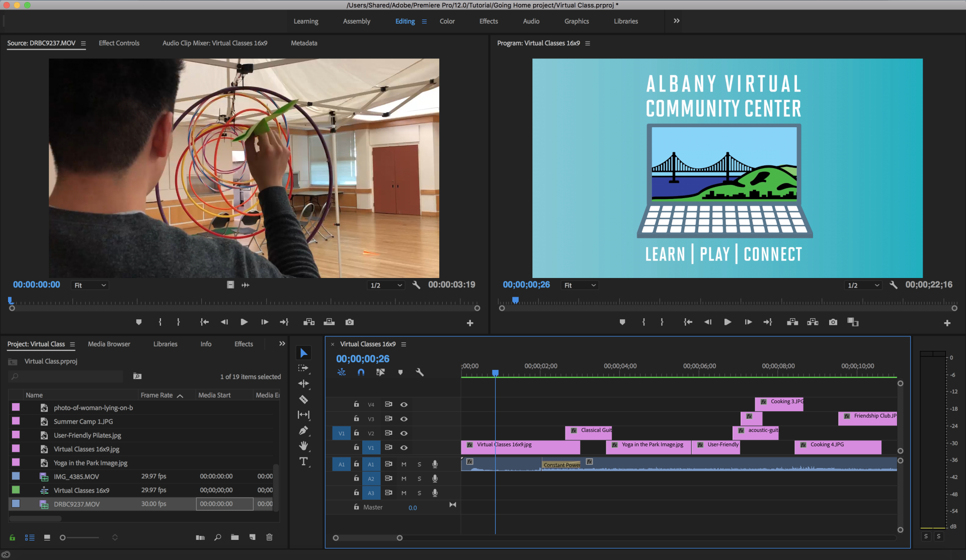Screen dimensions: 966x560
Task: Play the Source monitor clip
Action: coord(244,322)
